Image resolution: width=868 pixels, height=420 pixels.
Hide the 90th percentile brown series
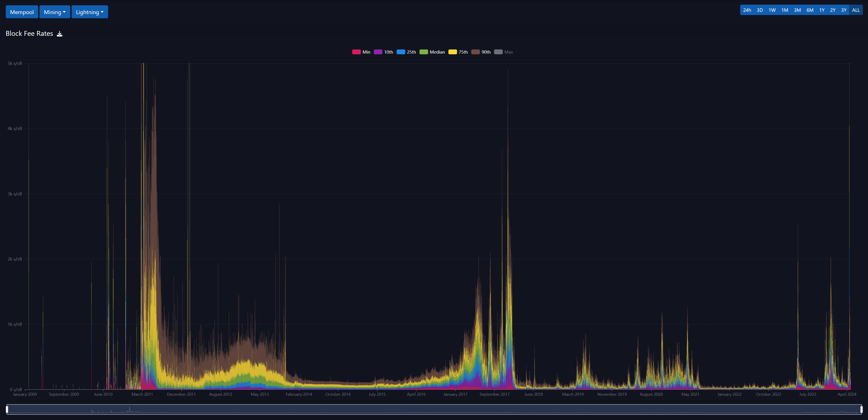click(475, 52)
